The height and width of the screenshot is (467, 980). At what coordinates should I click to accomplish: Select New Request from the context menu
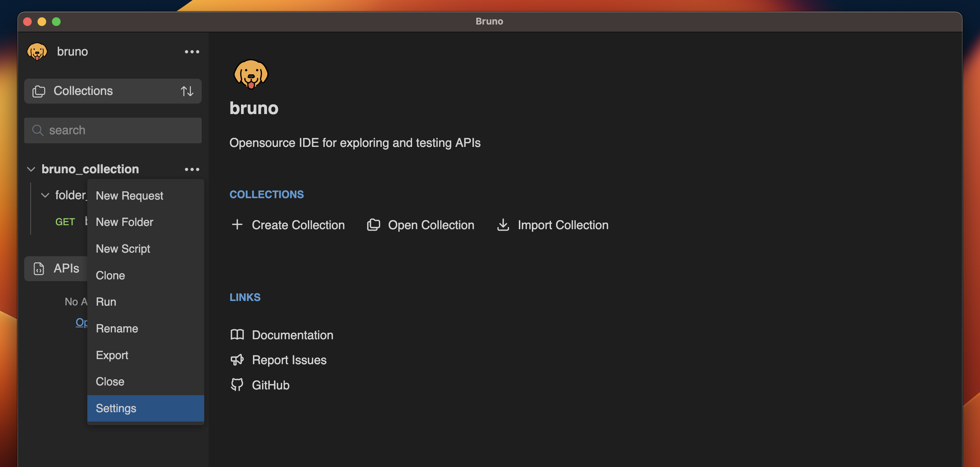tap(129, 195)
